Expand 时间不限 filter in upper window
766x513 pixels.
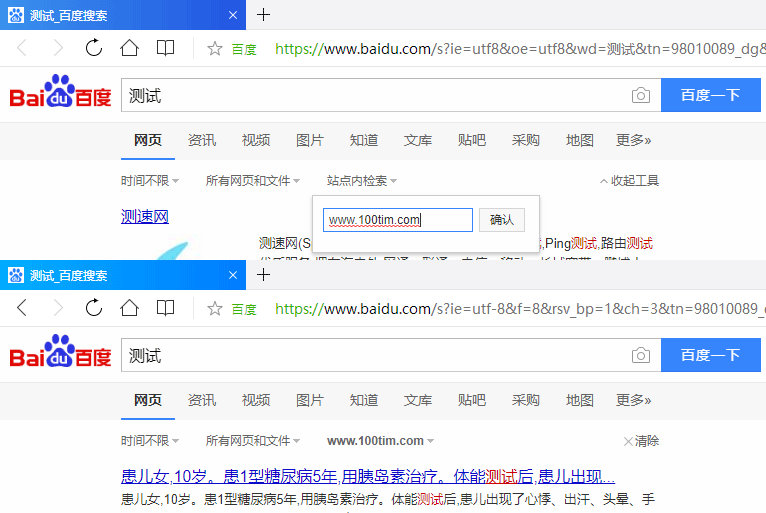[150, 181]
